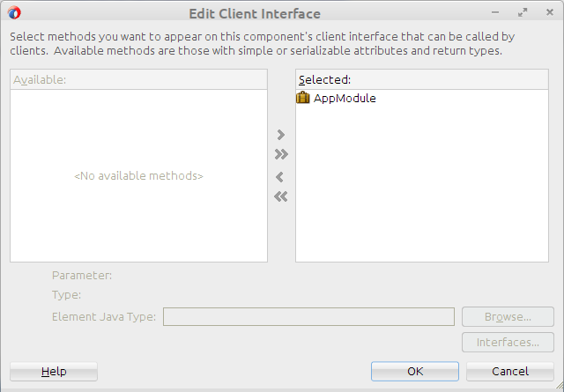Image resolution: width=564 pixels, height=392 pixels.
Task: Open the Interfaces... dialog
Action: click(508, 343)
